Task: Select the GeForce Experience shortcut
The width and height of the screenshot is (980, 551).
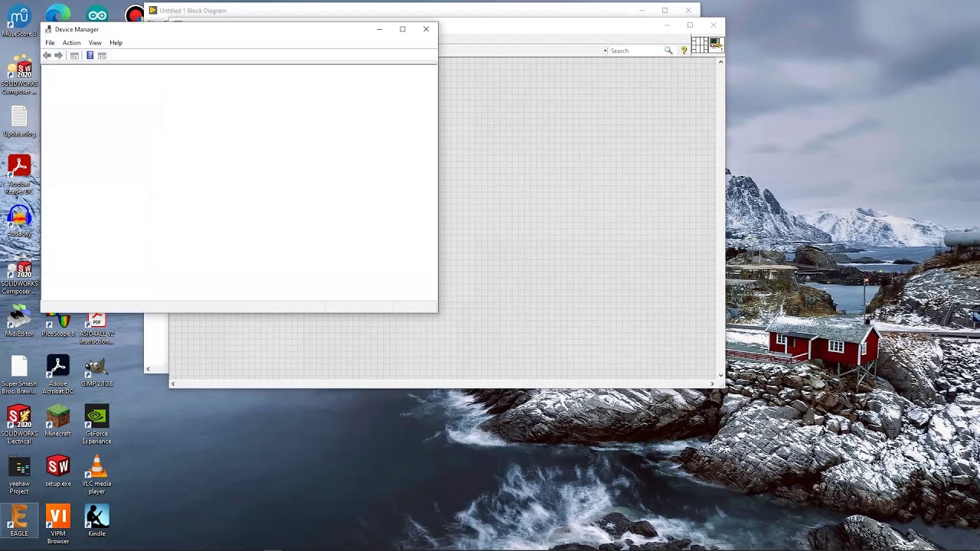Action: [x=96, y=425]
